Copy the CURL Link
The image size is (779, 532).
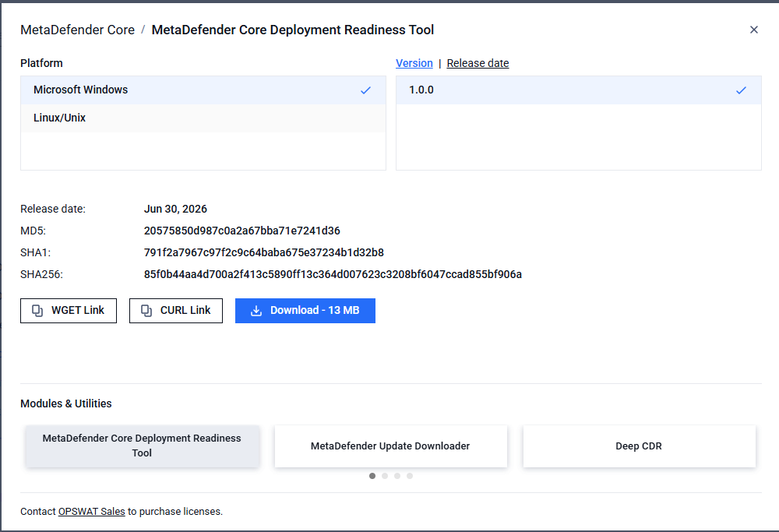point(176,311)
